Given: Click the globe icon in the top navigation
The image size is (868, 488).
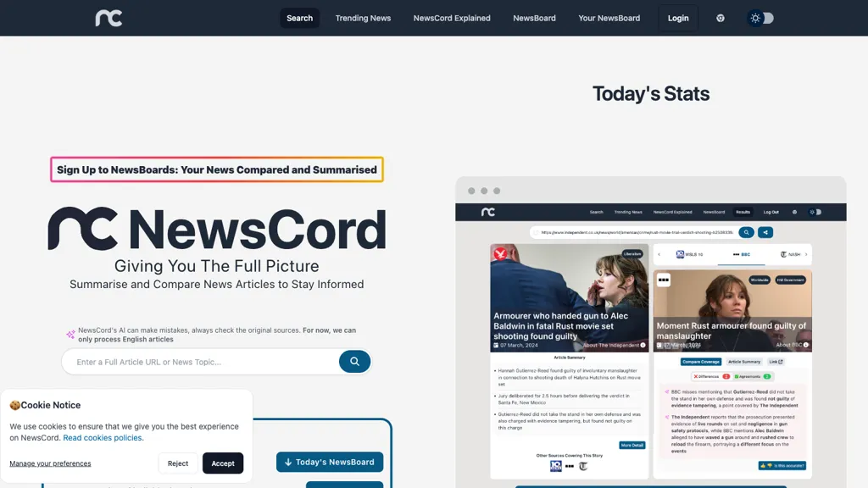Looking at the screenshot, I should (720, 18).
